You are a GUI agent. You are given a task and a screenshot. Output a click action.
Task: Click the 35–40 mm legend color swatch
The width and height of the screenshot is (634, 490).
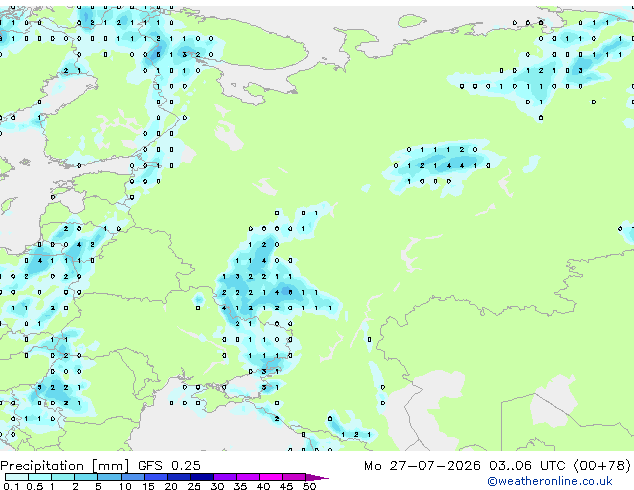coord(248,477)
